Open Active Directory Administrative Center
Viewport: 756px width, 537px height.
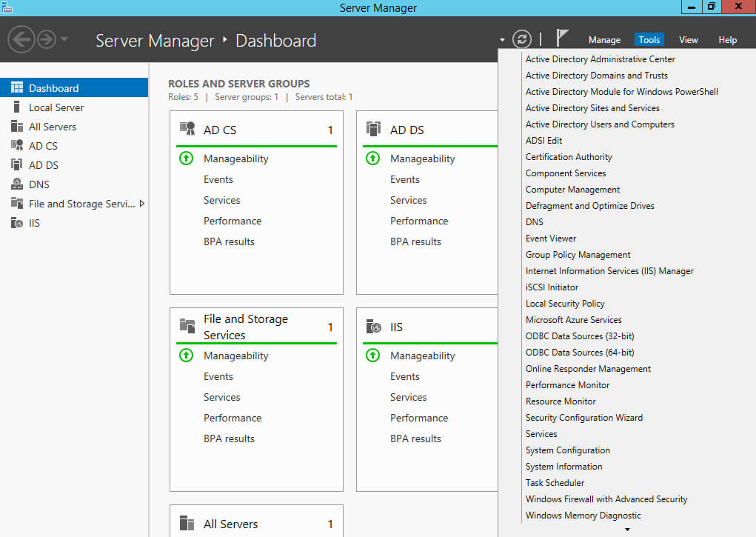pyautogui.click(x=601, y=59)
